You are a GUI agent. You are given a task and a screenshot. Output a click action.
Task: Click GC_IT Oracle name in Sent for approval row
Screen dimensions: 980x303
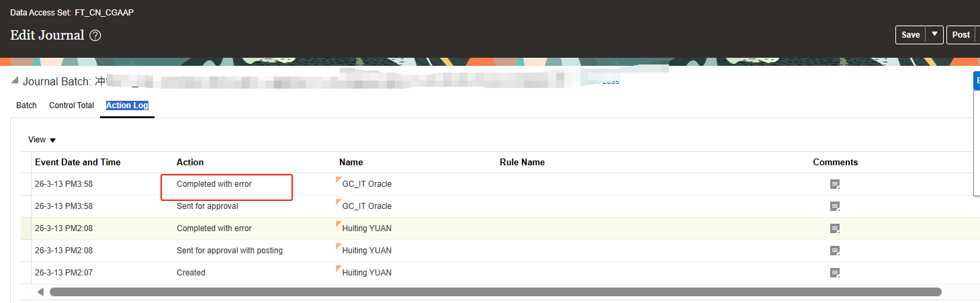[367, 206]
